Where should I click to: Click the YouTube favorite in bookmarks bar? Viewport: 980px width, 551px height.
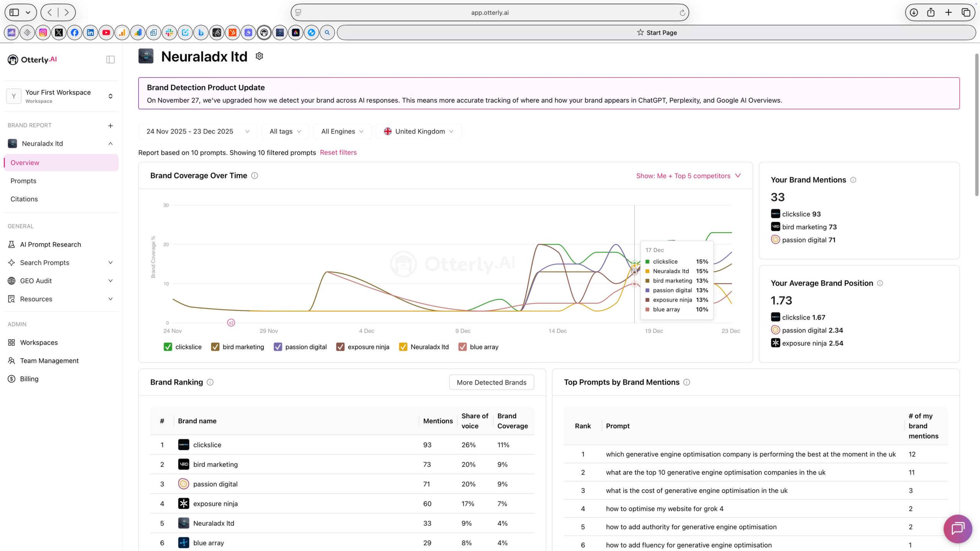pos(106,33)
